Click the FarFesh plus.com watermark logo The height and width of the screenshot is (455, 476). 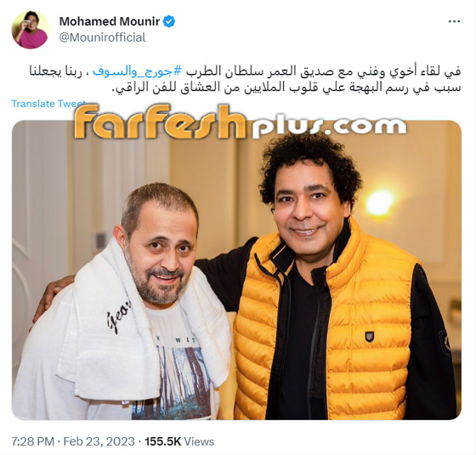tap(240, 122)
